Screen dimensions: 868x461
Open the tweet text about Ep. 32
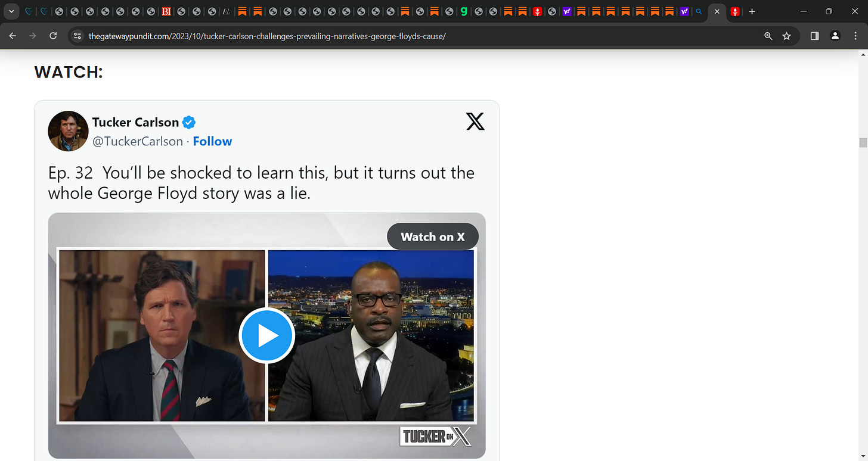click(x=261, y=183)
